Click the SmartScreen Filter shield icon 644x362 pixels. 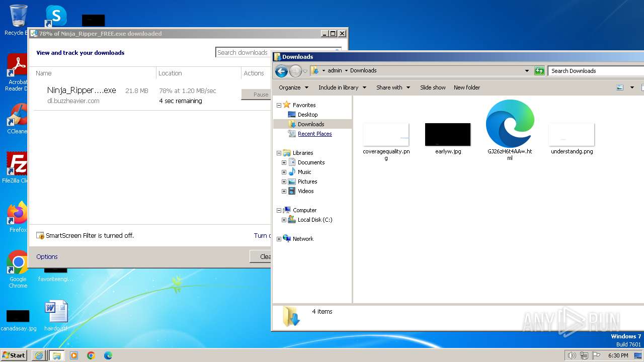[40, 236]
